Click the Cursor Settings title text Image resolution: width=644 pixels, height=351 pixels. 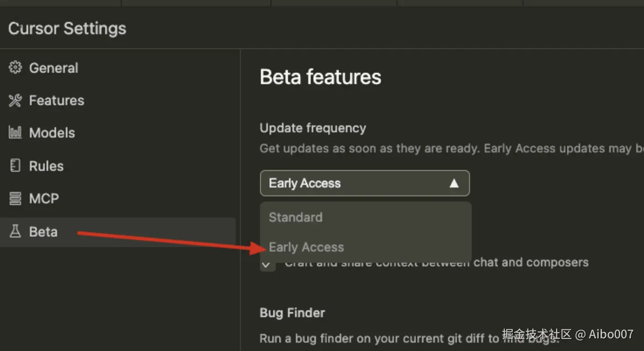[67, 29]
